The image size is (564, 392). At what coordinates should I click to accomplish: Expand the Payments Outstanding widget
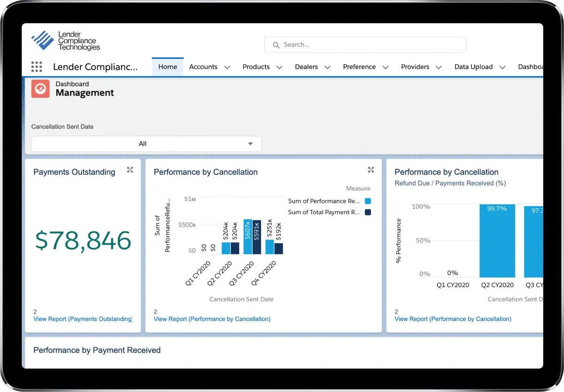tap(130, 170)
